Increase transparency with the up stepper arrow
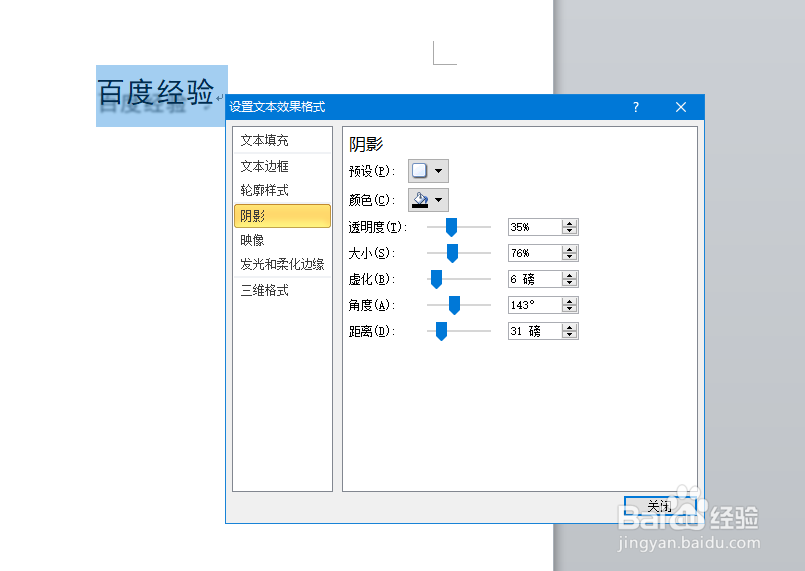The width and height of the screenshot is (805, 571). (x=570, y=223)
